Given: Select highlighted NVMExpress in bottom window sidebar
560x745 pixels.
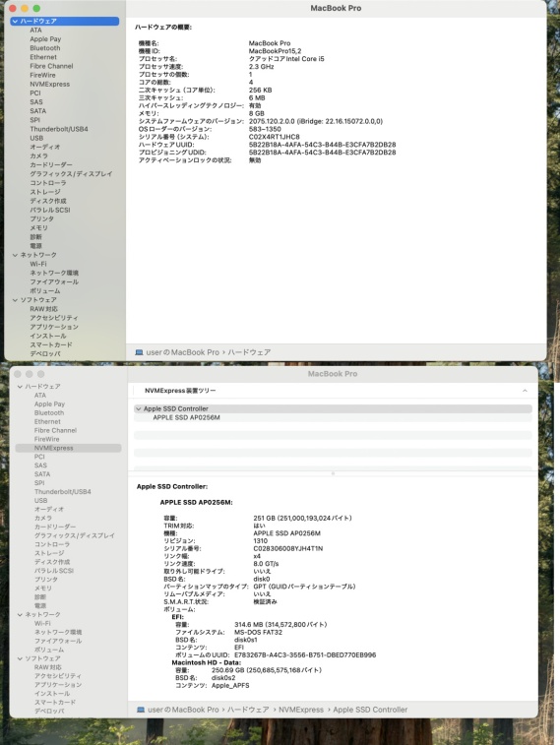Looking at the screenshot, I should (x=68, y=448).
